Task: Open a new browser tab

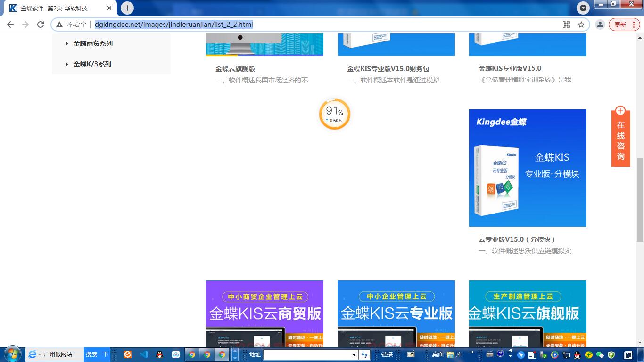Action: [127, 8]
